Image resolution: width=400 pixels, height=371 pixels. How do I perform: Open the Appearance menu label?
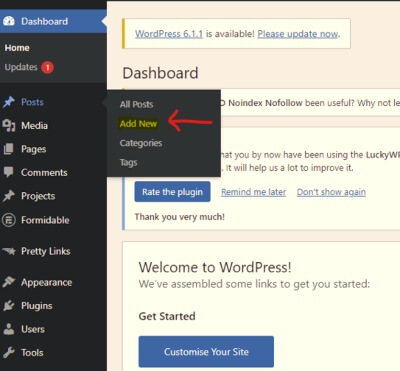[x=47, y=282]
